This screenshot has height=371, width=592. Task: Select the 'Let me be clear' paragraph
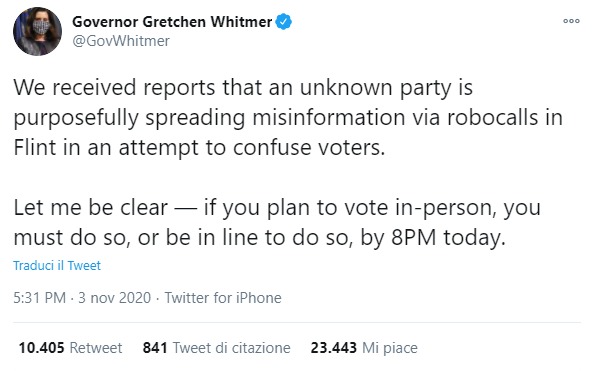277,223
